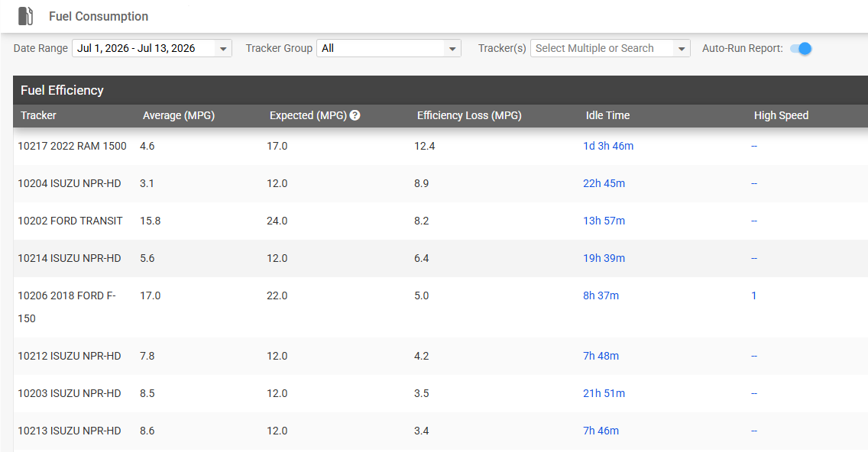
Task: Select tracker 10214 ISUZU NPR-HD
Action: tap(70, 258)
